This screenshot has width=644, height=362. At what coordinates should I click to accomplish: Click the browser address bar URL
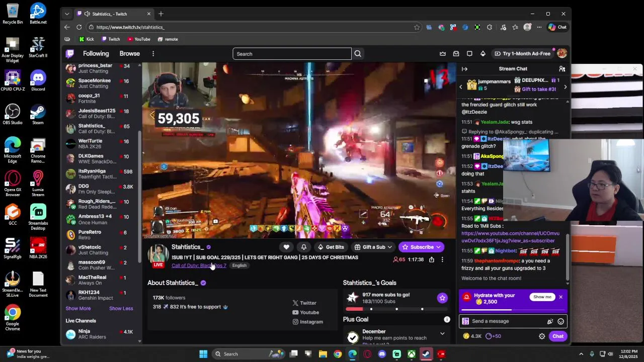click(x=130, y=27)
